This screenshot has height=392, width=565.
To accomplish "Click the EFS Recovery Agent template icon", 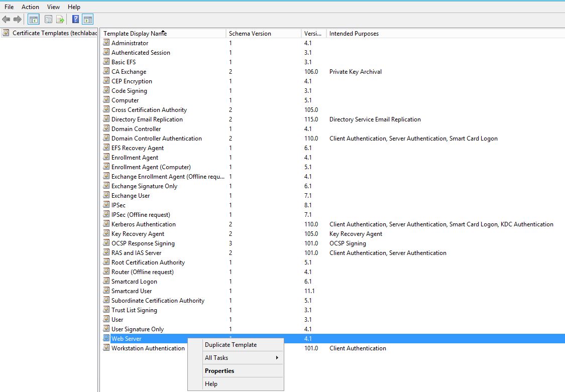I will (x=106, y=148).
